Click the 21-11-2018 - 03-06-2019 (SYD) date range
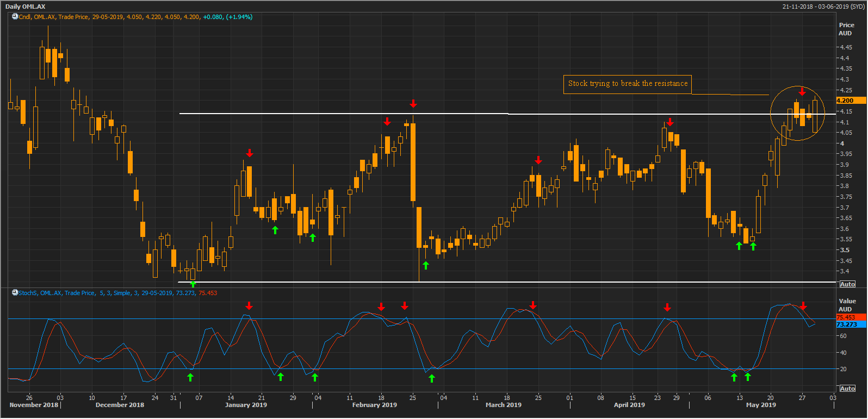This screenshot has height=419, width=868. [823, 7]
